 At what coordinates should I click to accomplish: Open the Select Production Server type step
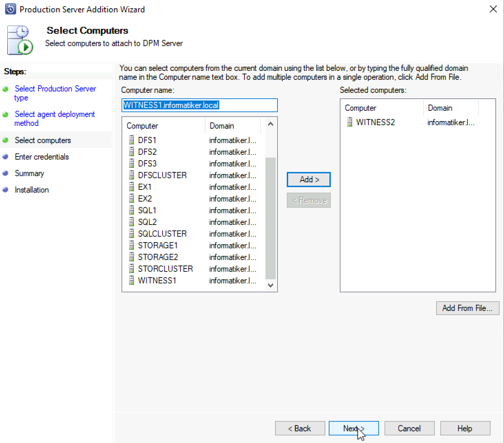[55, 93]
